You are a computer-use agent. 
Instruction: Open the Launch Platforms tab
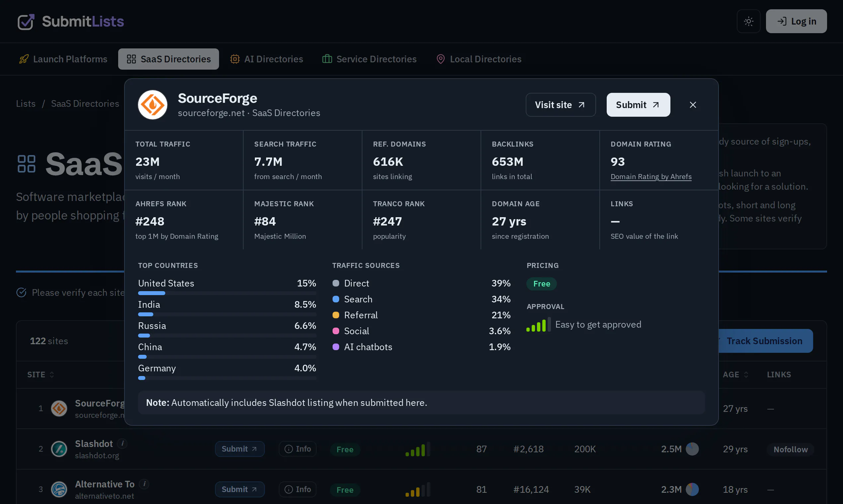pyautogui.click(x=63, y=59)
